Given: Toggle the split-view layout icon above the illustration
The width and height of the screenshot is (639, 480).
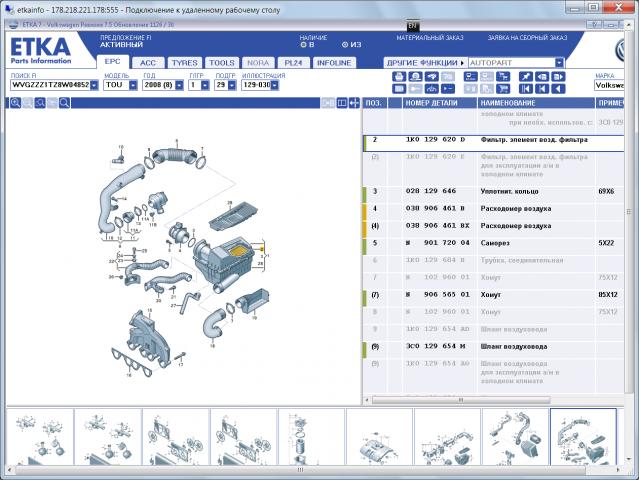Looking at the screenshot, I should [342, 103].
